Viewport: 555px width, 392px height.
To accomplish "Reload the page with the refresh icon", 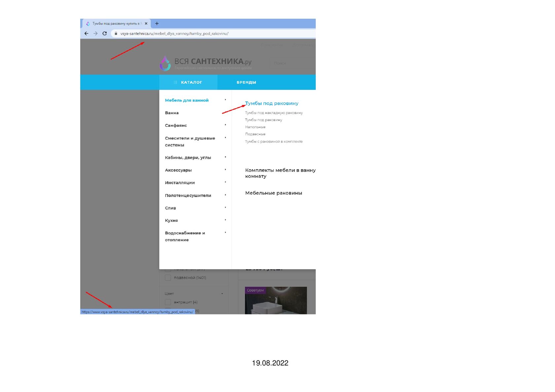I will [105, 33].
